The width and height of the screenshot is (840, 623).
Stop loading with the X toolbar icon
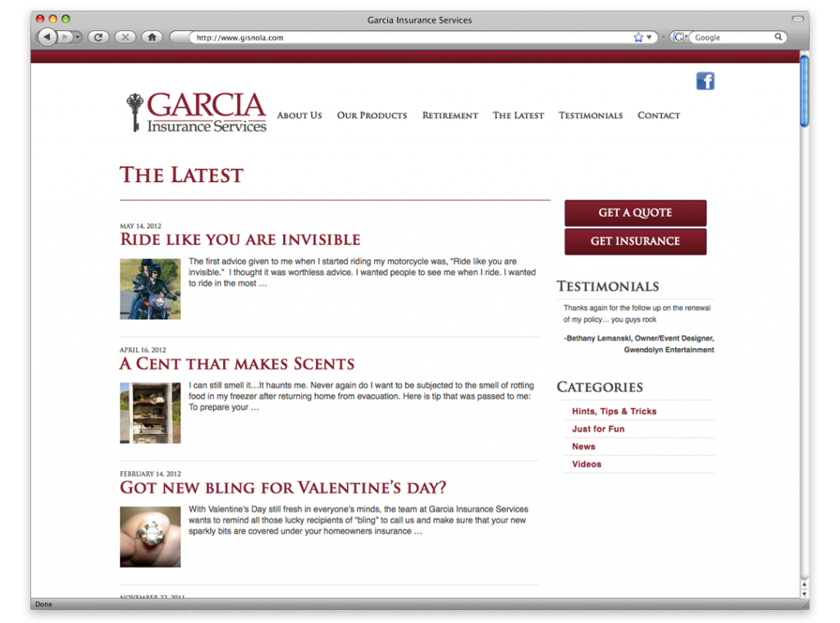pos(125,37)
